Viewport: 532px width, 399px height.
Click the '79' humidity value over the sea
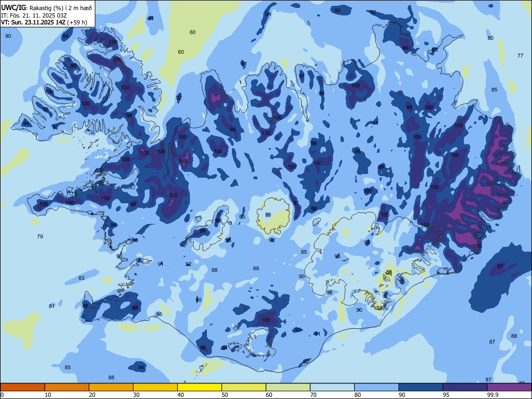pos(40,237)
